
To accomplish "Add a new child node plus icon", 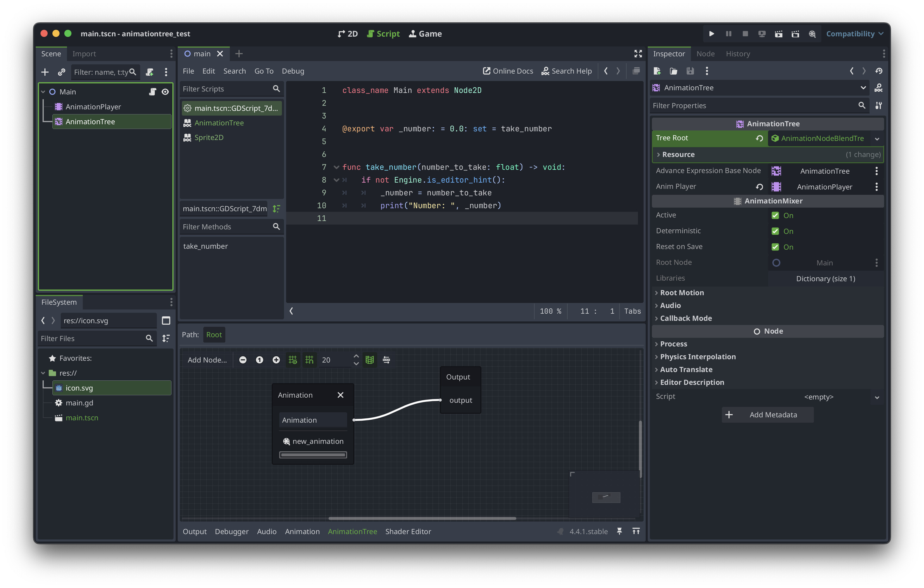I will point(45,72).
